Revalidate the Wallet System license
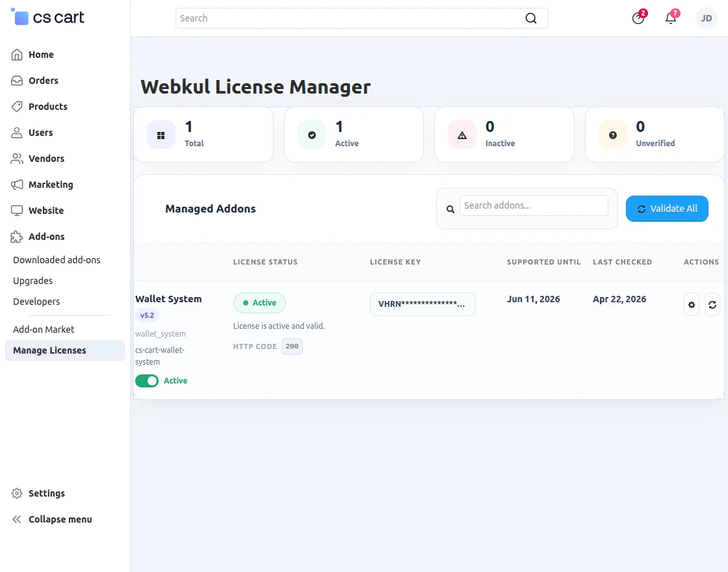The image size is (728, 572). coord(712,304)
